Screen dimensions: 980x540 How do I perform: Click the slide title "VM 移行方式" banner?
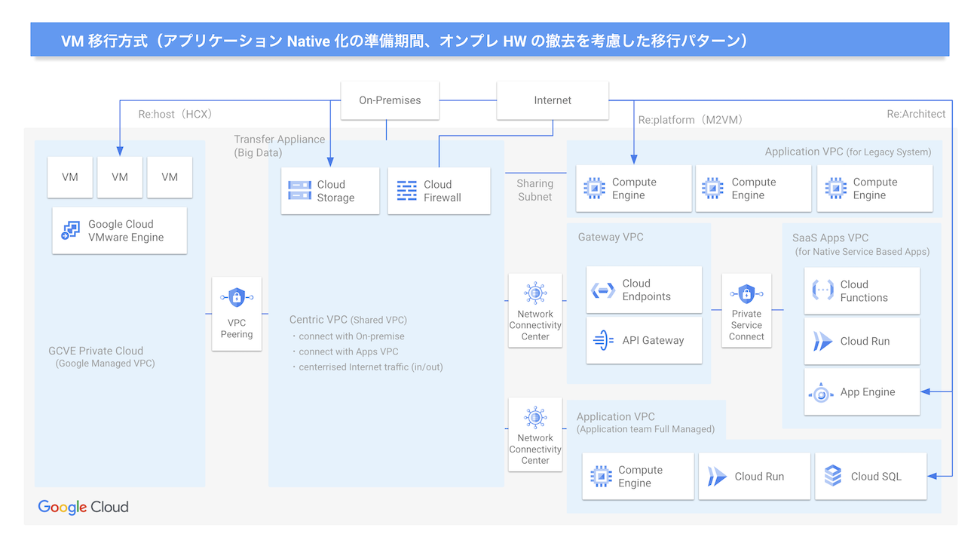pyautogui.click(x=490, y=39)
